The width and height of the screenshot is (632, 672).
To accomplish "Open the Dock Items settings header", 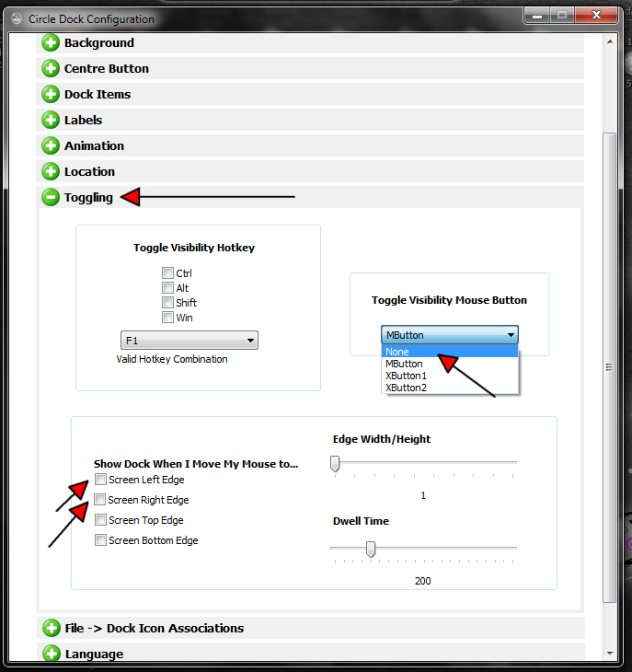I will tap(310, 94).
